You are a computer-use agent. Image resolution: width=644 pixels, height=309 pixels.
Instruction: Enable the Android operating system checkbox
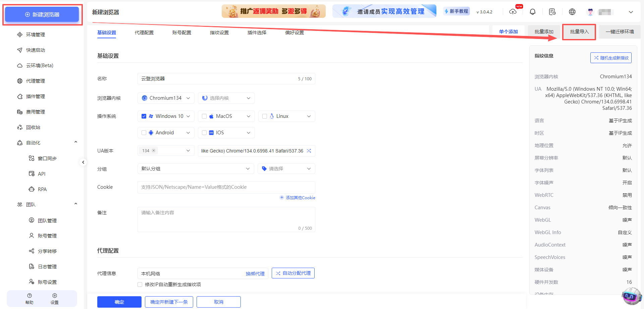[x=144, y=132]
